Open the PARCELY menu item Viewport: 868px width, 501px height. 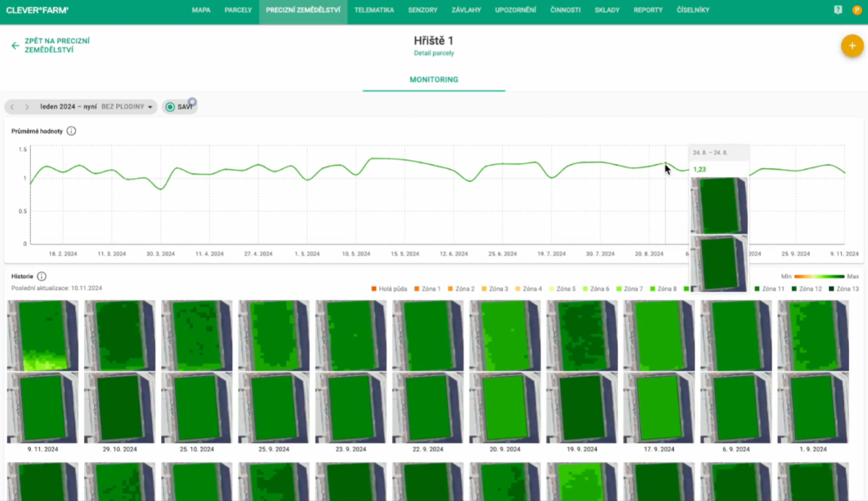[238, 10]
